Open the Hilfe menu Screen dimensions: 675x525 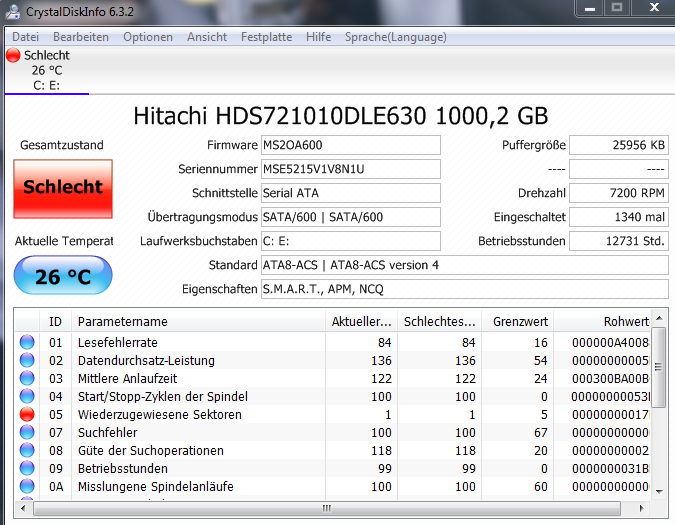pos(319,37)
